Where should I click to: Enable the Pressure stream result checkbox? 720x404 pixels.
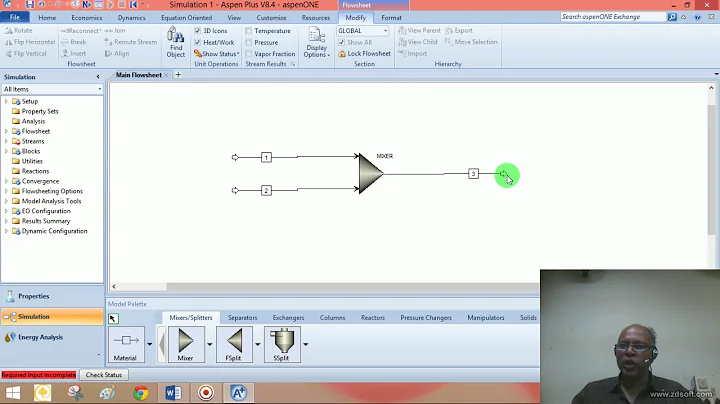(x=248, y=42)
